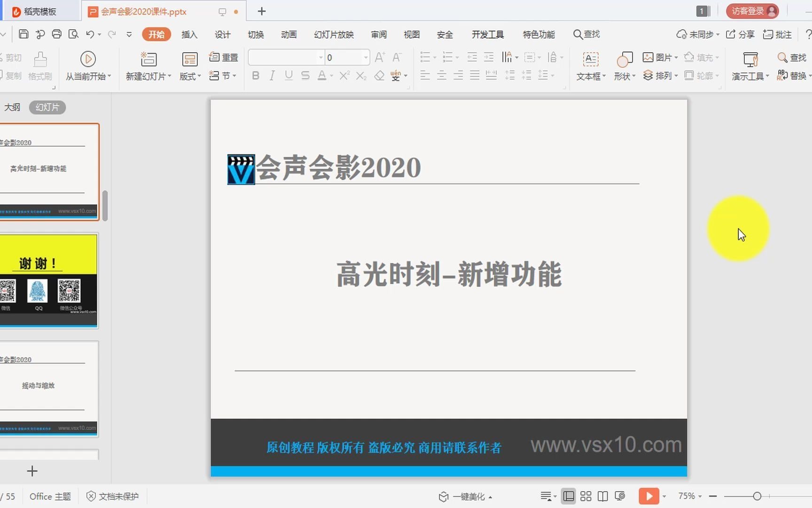Click the Text Box (文本框) icon
The height and width of the screenshot is (508, 812).
(x=591, y=59)
